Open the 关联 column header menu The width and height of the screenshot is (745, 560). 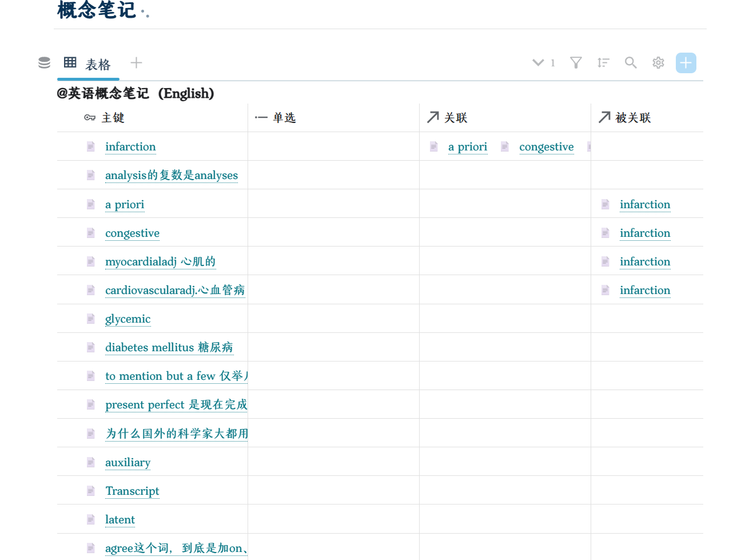click(456, 118)
